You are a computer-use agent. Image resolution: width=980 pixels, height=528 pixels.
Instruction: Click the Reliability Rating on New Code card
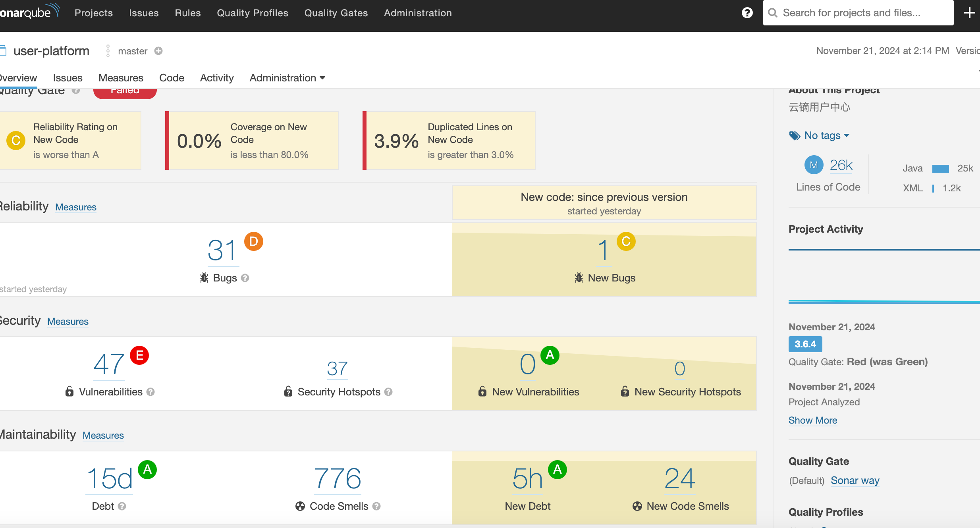70,141
